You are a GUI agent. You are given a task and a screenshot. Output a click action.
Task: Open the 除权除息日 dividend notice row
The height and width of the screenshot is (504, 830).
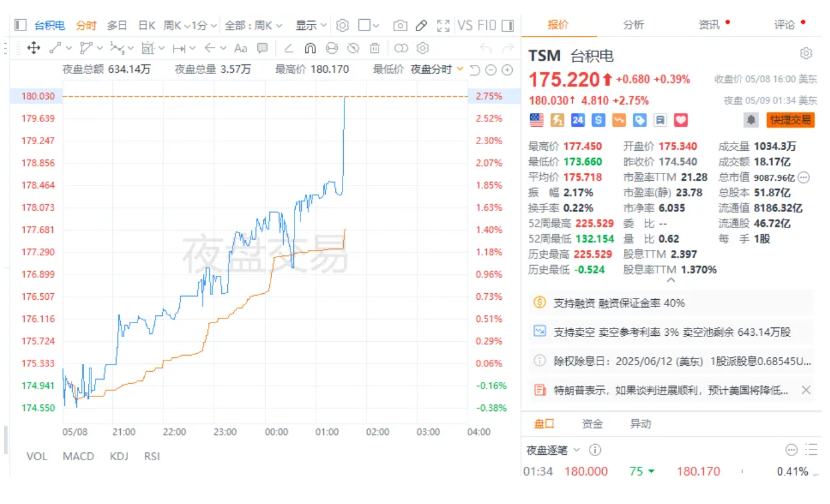[x=671, y=362]
